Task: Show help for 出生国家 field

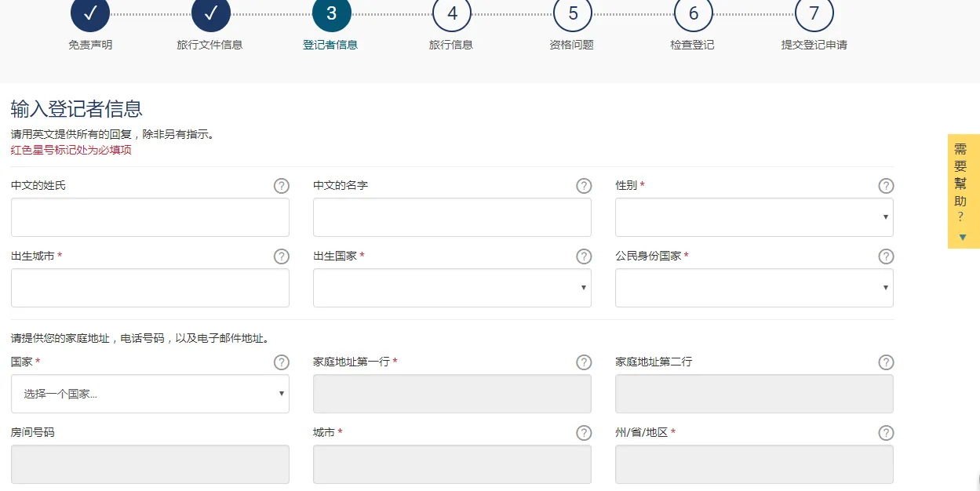Action: (584, 256)
